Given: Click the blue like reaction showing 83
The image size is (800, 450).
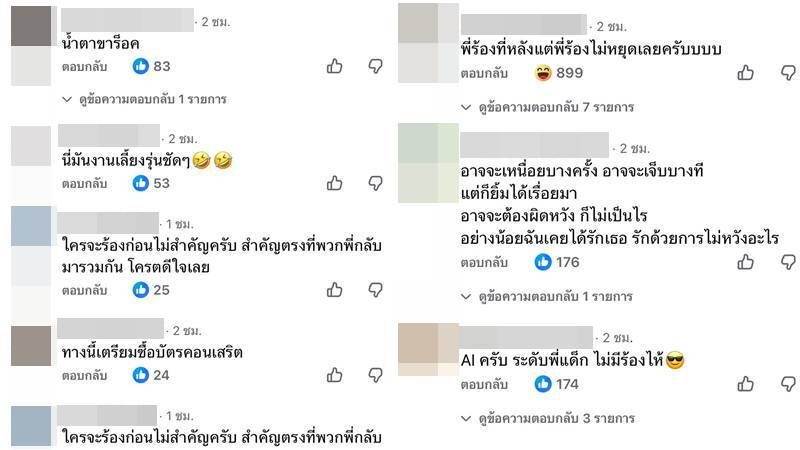Looking at the screenshot, I should tap(152, 66).
